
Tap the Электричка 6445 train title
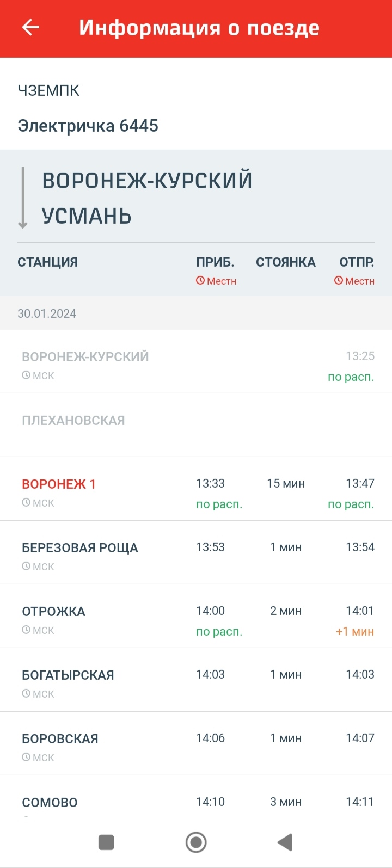[x=88, y=126]
